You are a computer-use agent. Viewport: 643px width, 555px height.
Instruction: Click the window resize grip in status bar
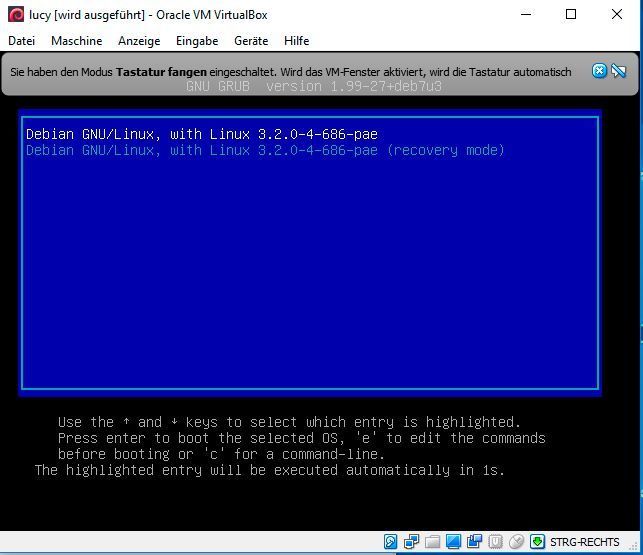click(x=634, y=546)
